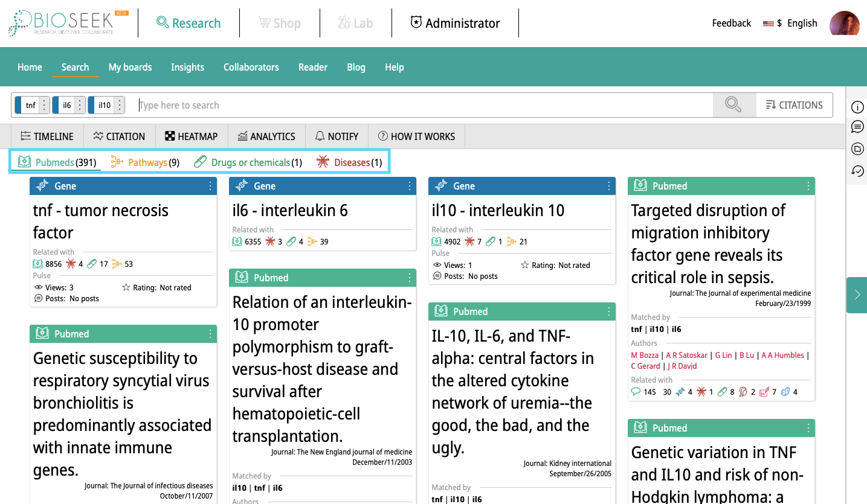
Task: Open the folder icon in right sidebar
Action: pyautogui.click(x=857, y=149)
